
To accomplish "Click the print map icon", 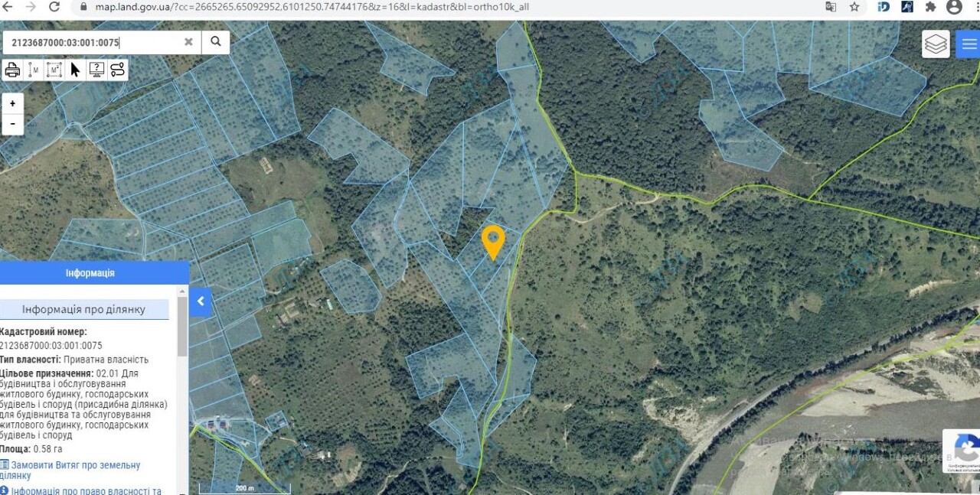I will pos(12,70).
